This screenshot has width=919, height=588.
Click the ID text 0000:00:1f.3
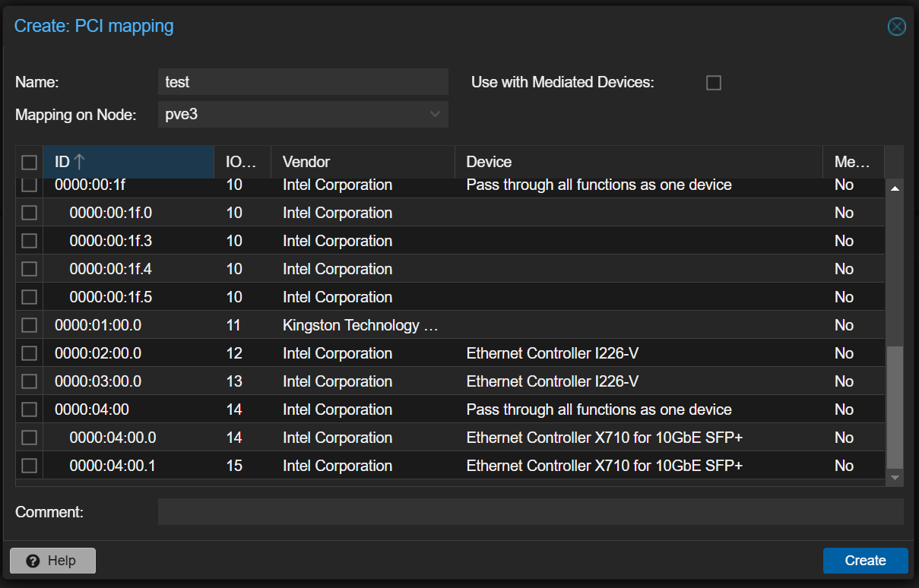111,241
